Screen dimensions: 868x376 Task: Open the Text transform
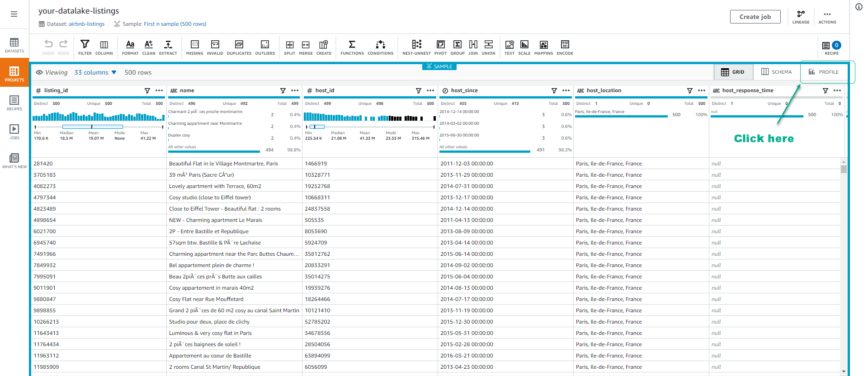click(509, 47)
